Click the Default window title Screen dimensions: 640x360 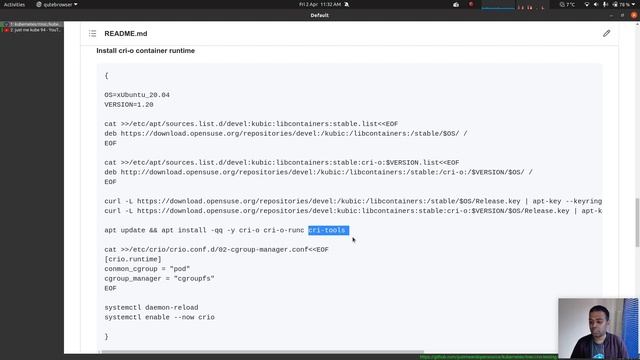click(320, 16)
